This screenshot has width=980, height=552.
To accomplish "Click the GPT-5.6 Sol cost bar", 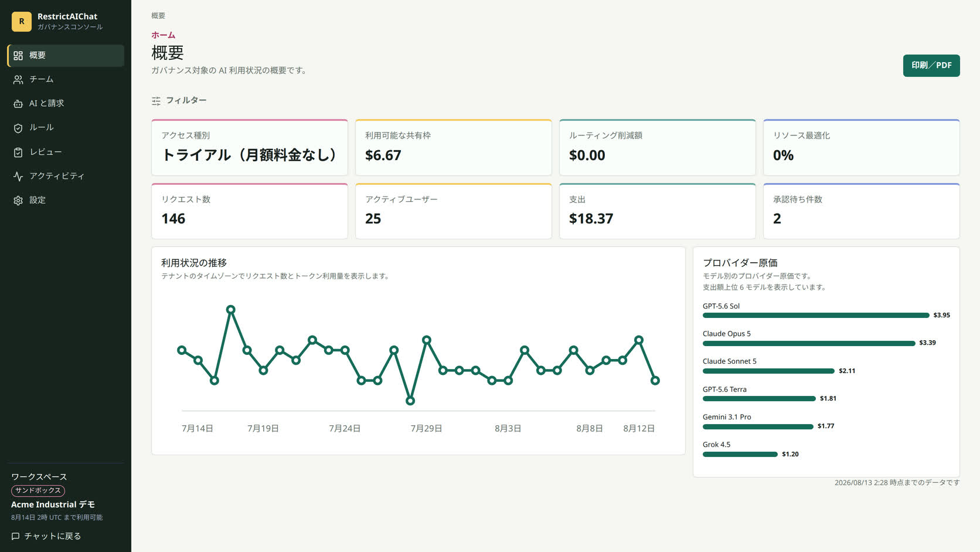I will (816, 316).
